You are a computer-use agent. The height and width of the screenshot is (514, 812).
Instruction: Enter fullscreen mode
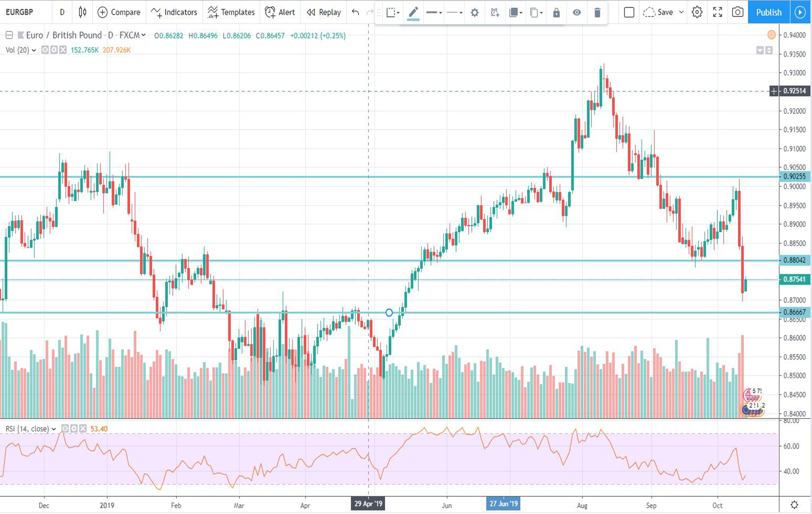[718, 13]
